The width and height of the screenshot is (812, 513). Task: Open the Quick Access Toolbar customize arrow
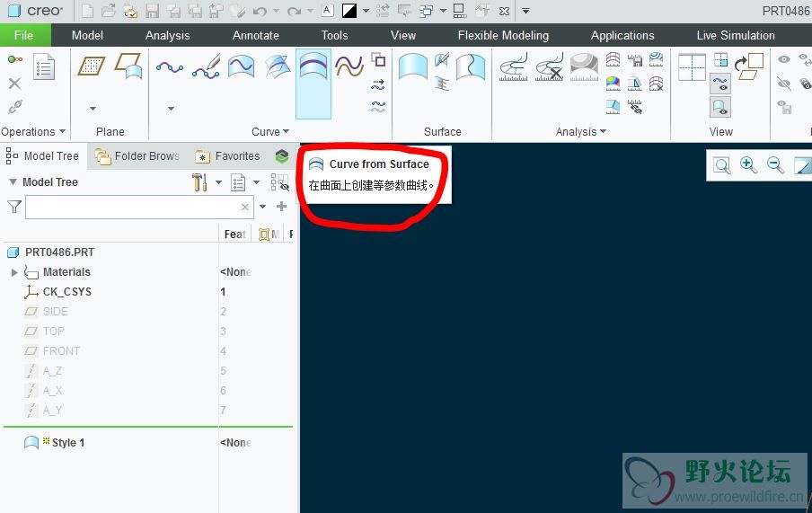coord(525,11)
